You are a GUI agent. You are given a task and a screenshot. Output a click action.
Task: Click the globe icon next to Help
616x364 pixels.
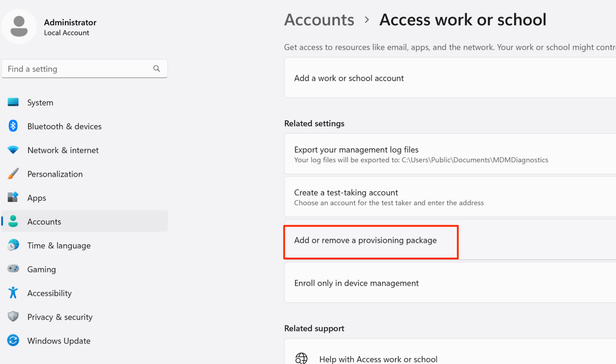pos(302,358)
